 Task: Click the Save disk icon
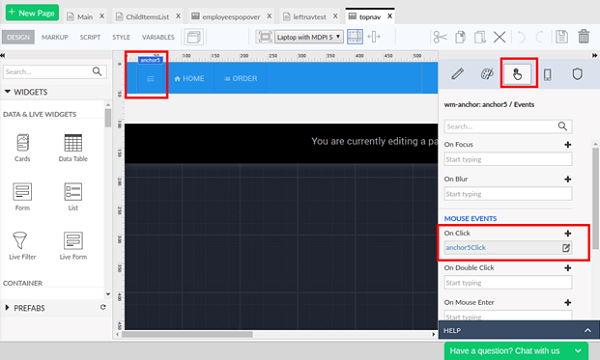click(x=561, y=37)
